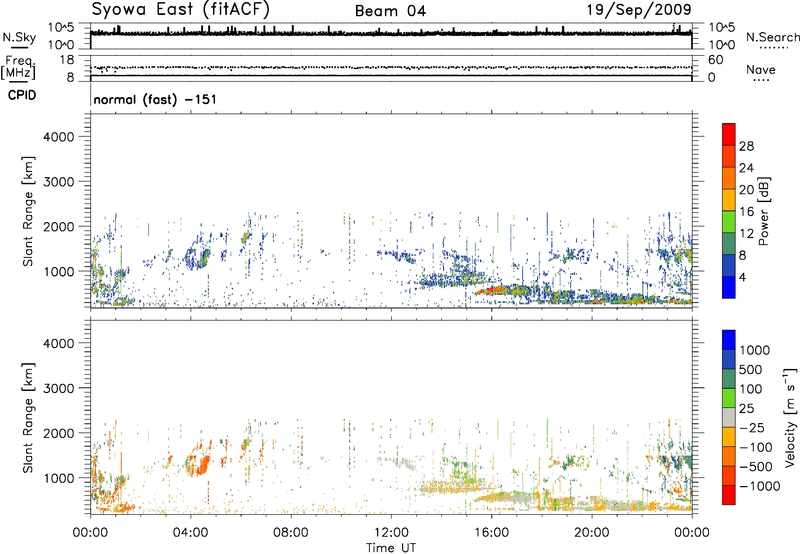Click the '-25' tick on Velocity colorbar
800x554 pixels.
tap(753, 428)
